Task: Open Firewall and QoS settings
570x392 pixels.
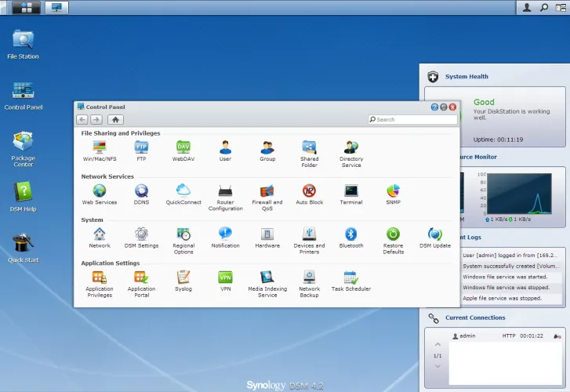Action: 267,197
